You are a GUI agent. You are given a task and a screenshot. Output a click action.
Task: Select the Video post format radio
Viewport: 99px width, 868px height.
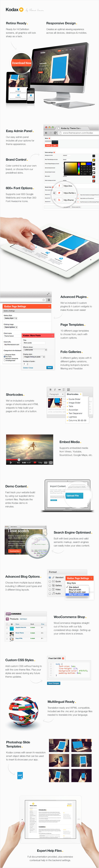click(50, 589)
